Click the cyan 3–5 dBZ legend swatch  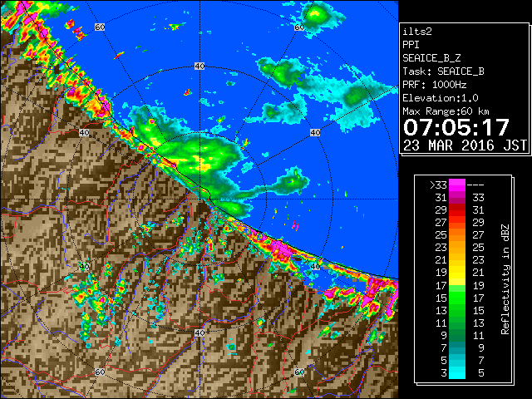(457, 372)
